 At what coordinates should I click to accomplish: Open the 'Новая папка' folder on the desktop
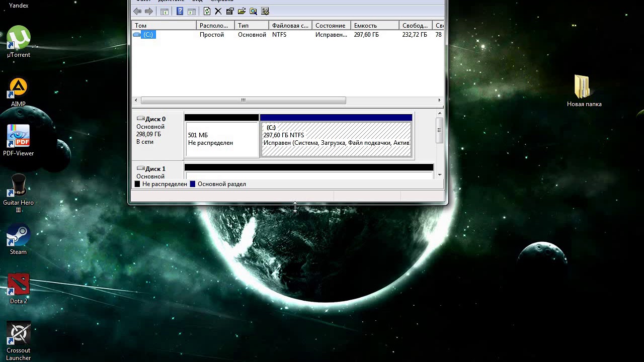click(584, 92)
